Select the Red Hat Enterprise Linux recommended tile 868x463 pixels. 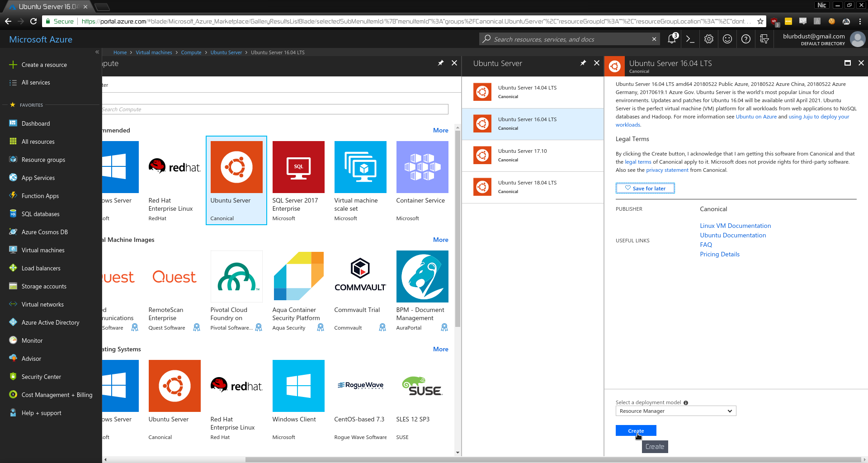tap(174, 181)
